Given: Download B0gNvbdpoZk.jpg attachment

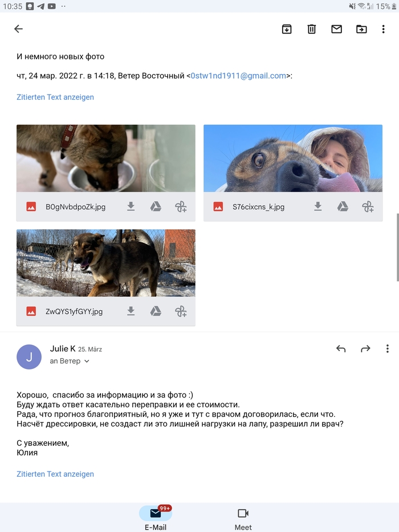Looking at the screenshot, I should (x=131, y=206).
